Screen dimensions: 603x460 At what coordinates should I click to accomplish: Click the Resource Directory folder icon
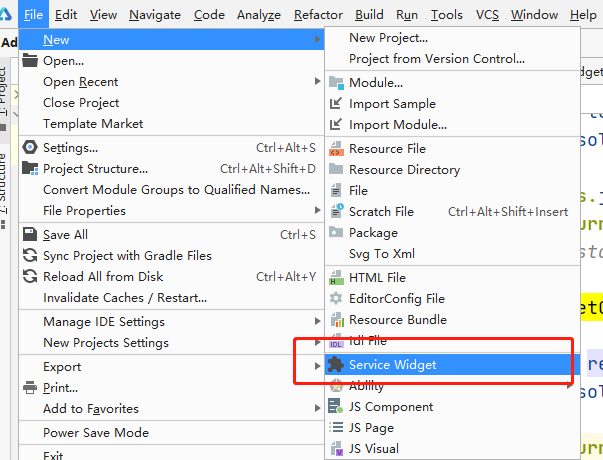[x=336, y=170]
